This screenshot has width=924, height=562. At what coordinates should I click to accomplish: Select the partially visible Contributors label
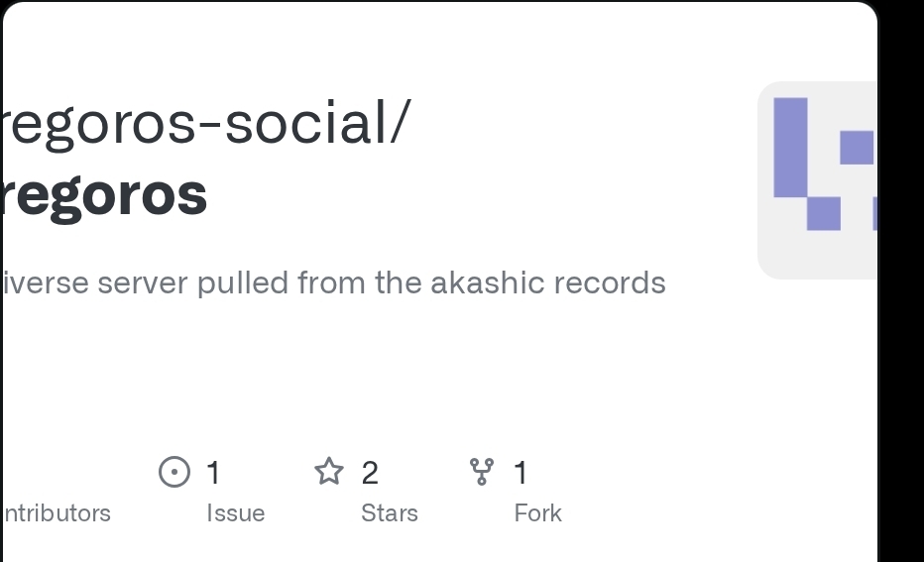57,513
